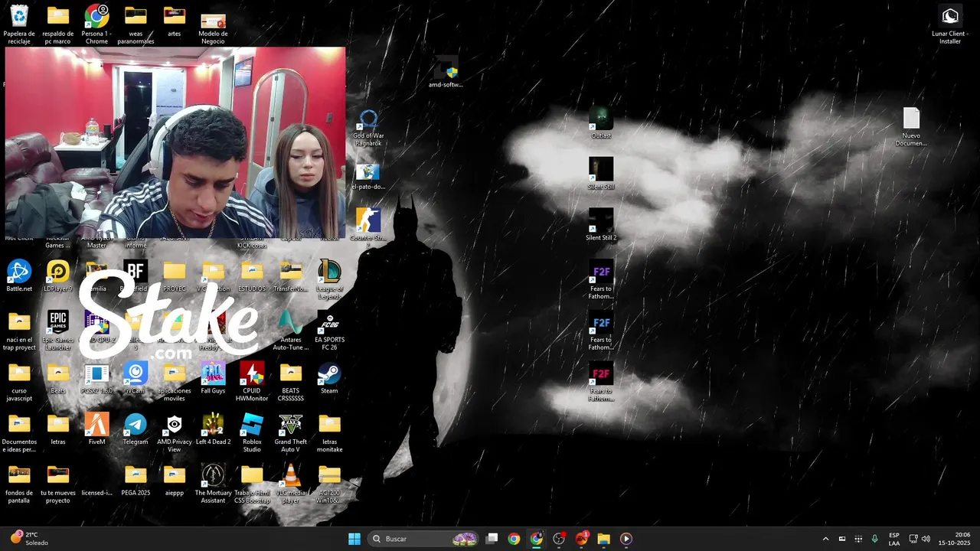Select the Lunar Client Installer icon
The image size is (980, 551).
tap(950, 24)
